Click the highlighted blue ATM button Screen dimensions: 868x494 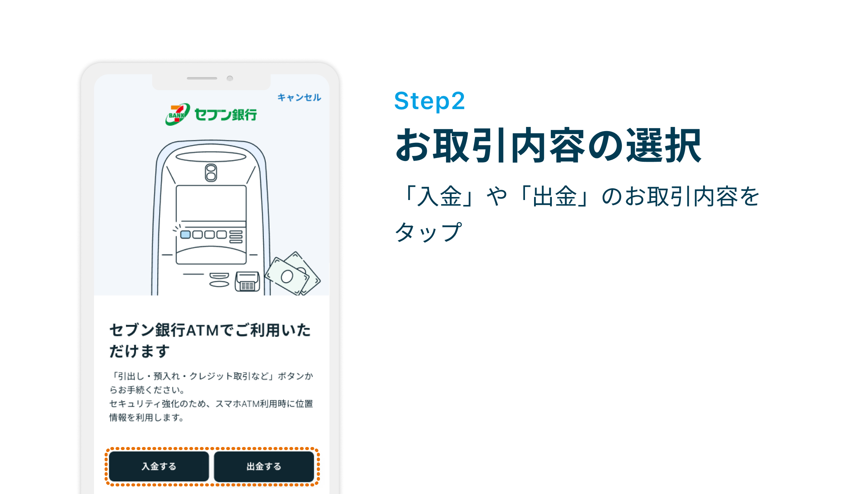click(x=185, y=234)
